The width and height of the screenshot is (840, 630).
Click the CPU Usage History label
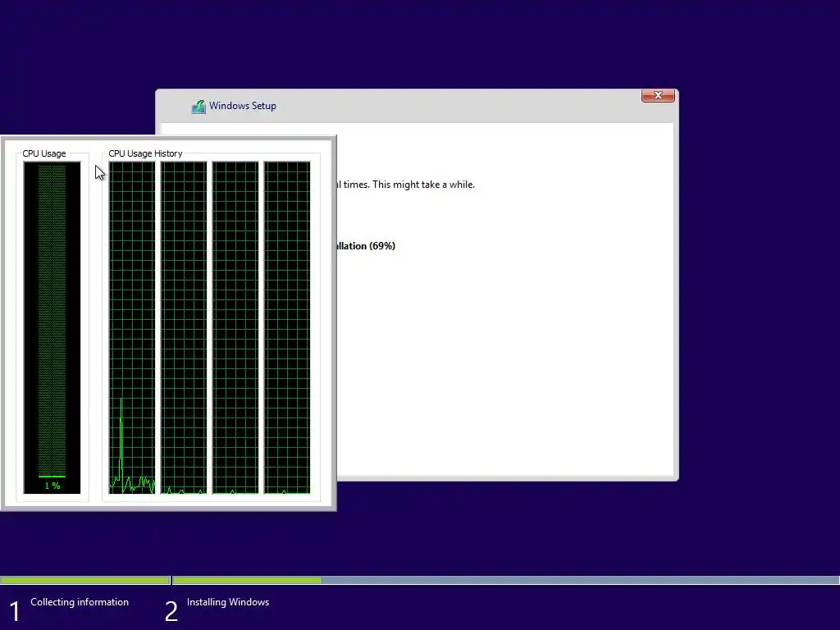[145, 153]
